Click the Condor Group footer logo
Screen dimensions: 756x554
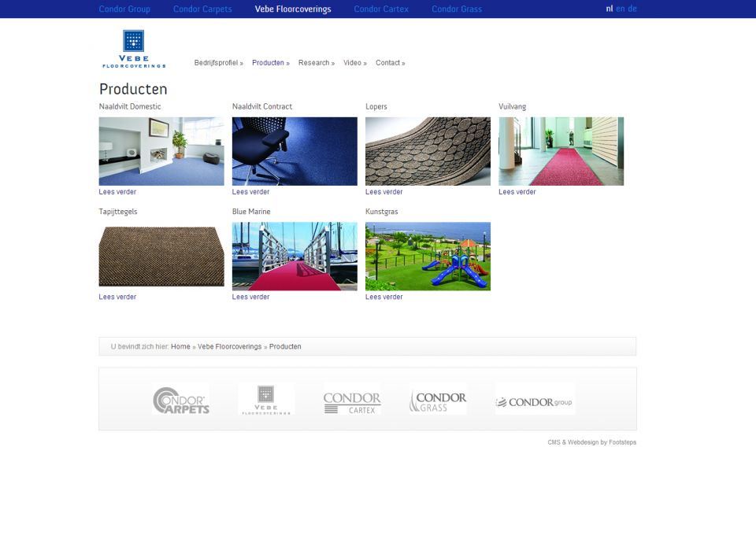point(535,400)
